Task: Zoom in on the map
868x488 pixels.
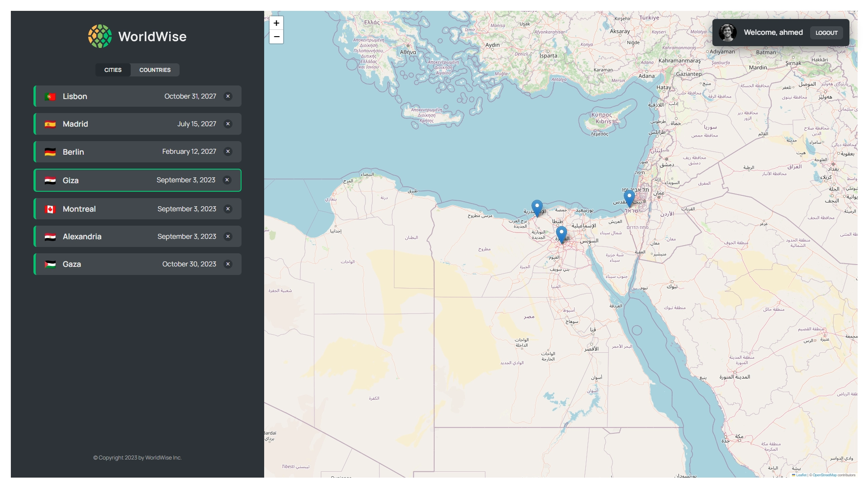Action: click(276, 23)
